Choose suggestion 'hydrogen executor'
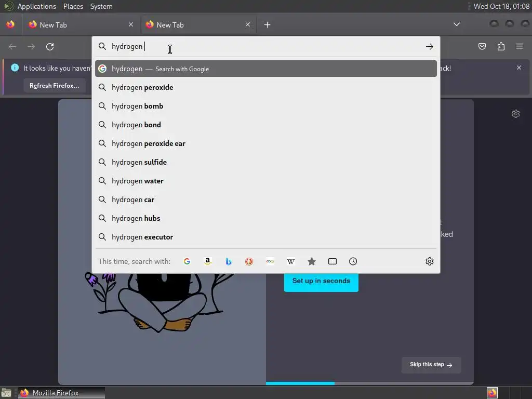The height and width of the screenshot is (399, 532). 266,237
